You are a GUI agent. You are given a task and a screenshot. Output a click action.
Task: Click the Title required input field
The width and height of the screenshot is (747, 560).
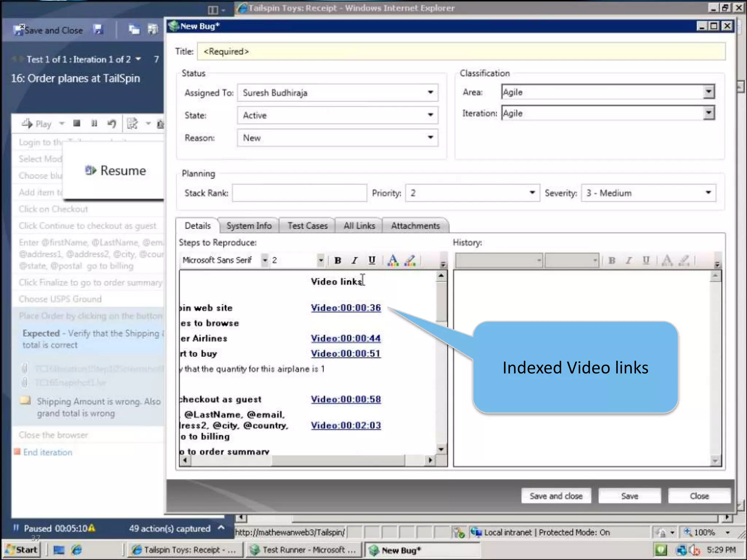461,51
